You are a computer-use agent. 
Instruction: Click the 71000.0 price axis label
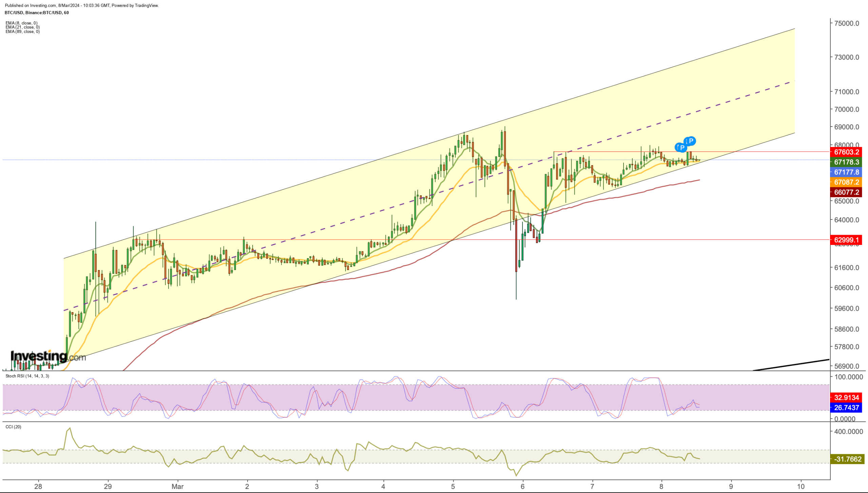(x=847, y=92)
